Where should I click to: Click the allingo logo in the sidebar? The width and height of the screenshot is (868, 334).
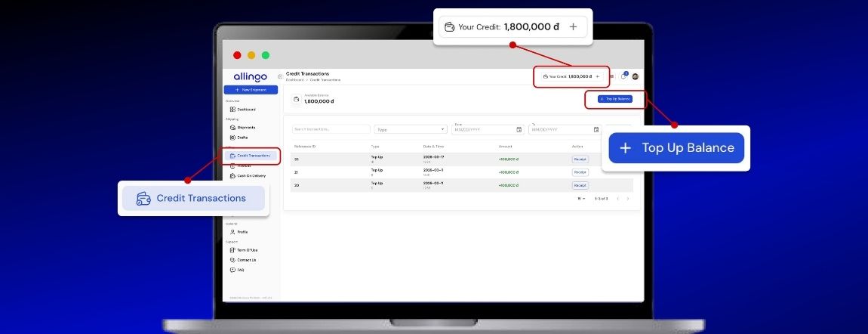(251, 77)
